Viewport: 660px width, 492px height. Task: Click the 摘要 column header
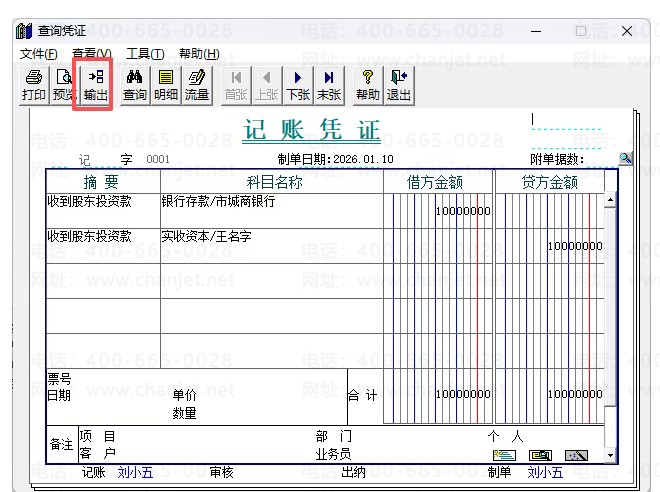[x=101, y=182]
